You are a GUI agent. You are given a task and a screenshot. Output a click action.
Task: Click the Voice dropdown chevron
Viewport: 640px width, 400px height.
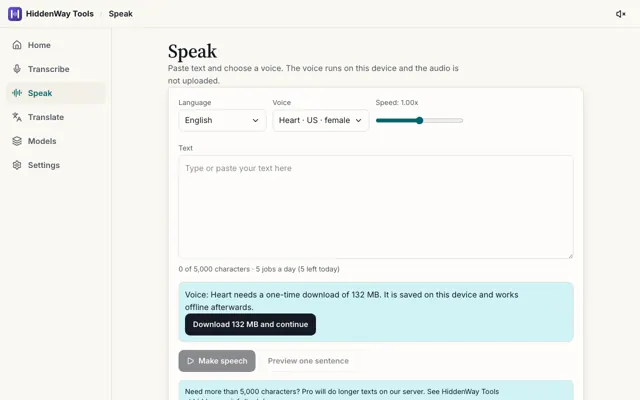[x=358, y=120]
